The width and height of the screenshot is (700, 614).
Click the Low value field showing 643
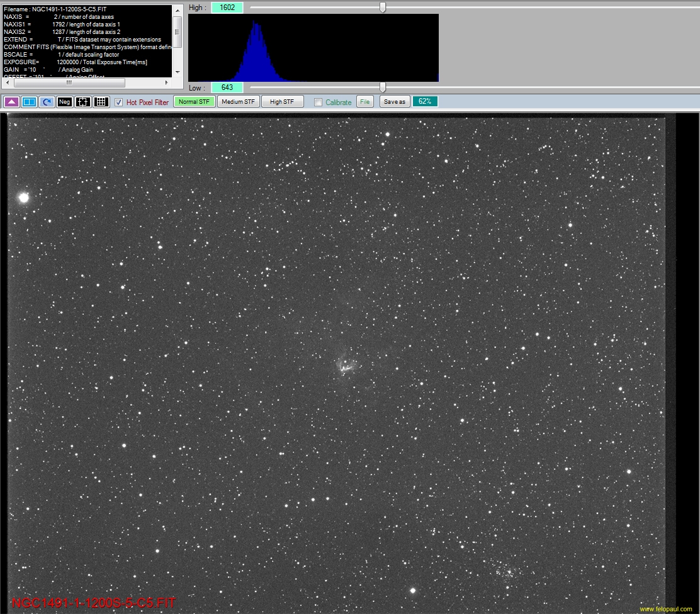[227, 87]
